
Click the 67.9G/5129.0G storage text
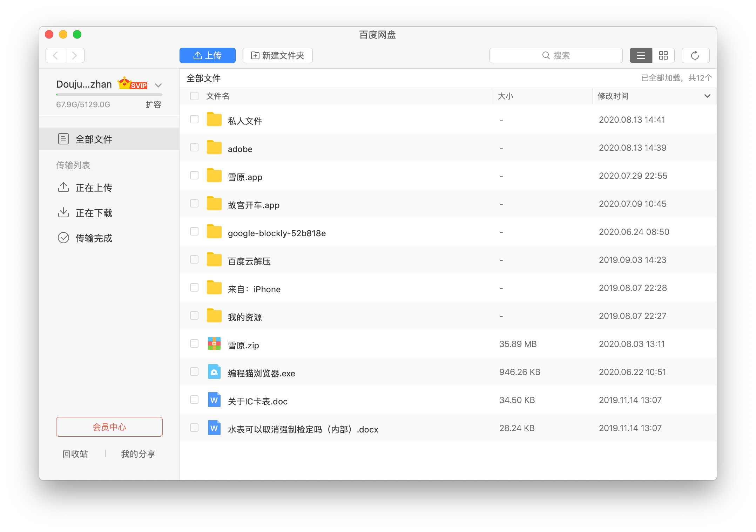83,104
